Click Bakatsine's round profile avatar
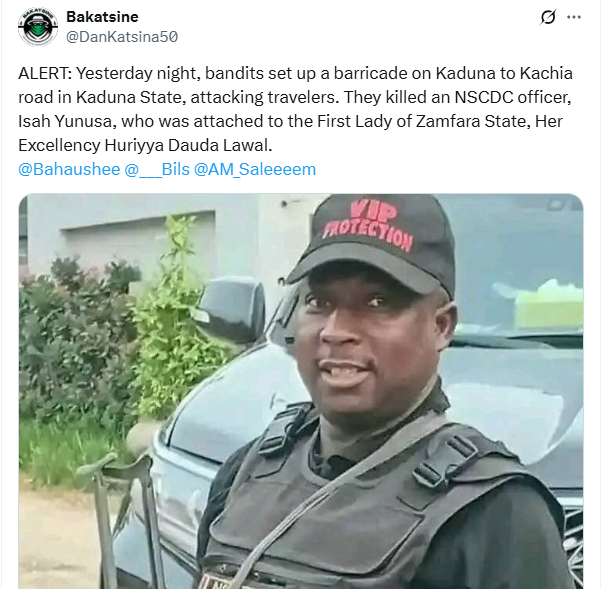 (38, 27)
